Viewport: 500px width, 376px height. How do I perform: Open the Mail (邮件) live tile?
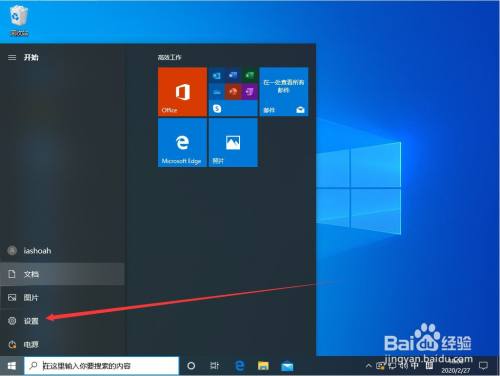284,91
